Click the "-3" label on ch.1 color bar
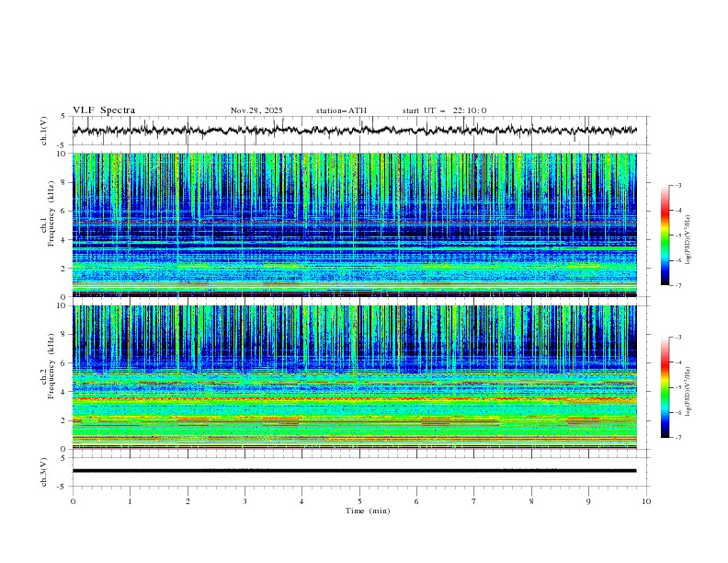Screen dimensions: 728x563 [677, 185]
